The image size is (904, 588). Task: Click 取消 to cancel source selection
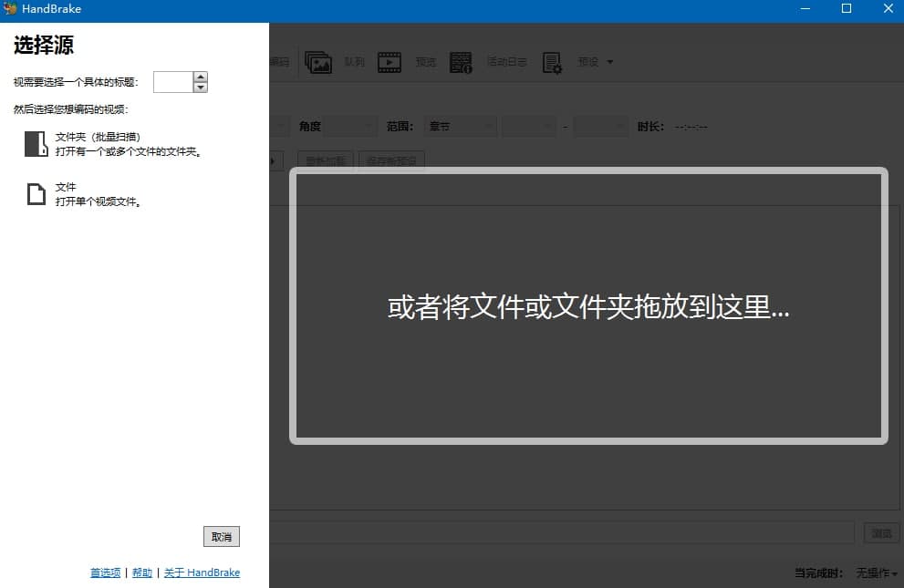221,536
